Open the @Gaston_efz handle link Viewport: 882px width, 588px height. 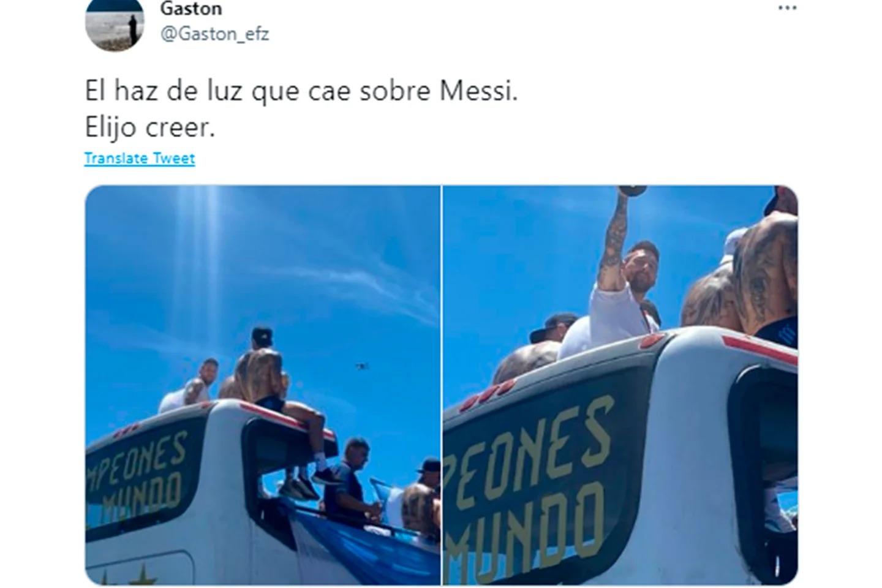click(x=214, y=34)
